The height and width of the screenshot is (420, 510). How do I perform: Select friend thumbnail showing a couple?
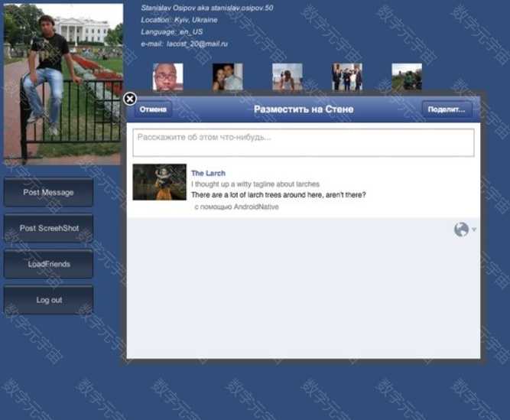pyautogui.click(x=227, y=77)
